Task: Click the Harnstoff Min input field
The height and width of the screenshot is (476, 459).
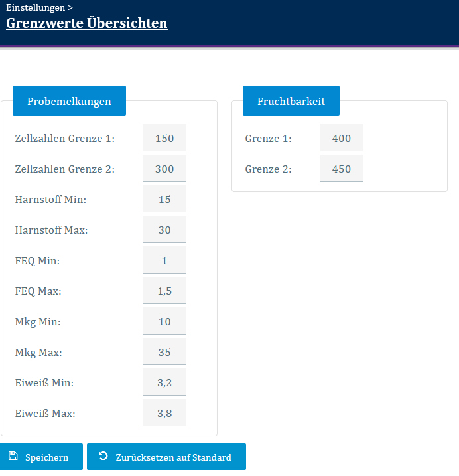Action: click(x=164, y=199)
